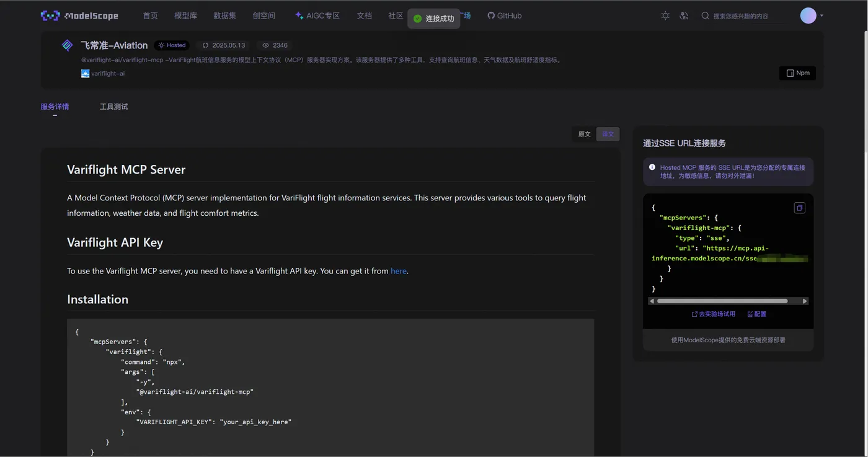Click the "type": "sse" line
This screenshot has height=457, width=868.
tap(702, 238)
